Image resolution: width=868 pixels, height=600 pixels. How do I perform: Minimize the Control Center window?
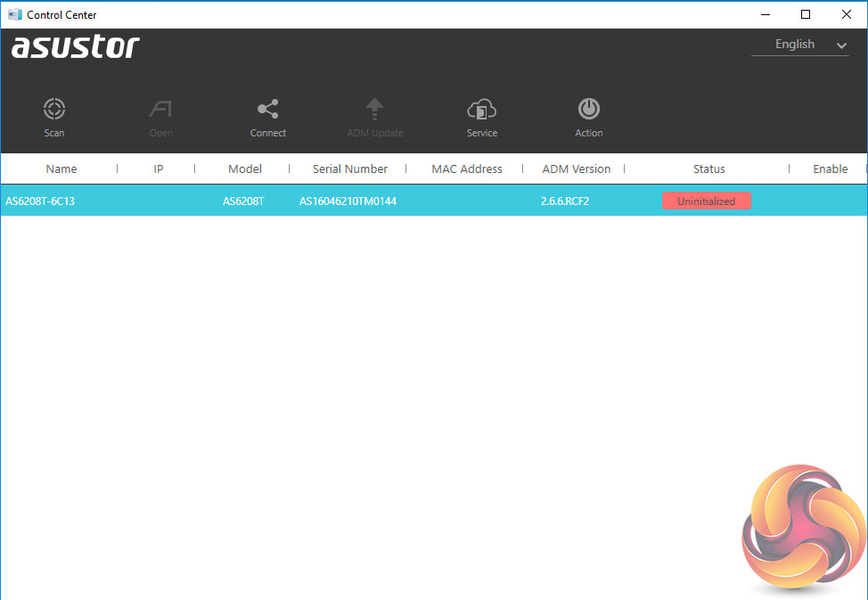(x=766, y=14)
